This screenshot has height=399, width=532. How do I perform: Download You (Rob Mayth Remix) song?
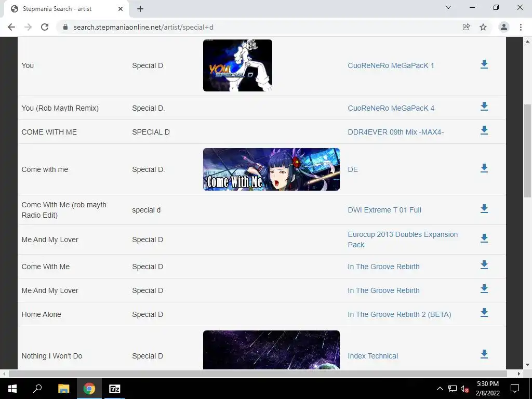point(484,107)
